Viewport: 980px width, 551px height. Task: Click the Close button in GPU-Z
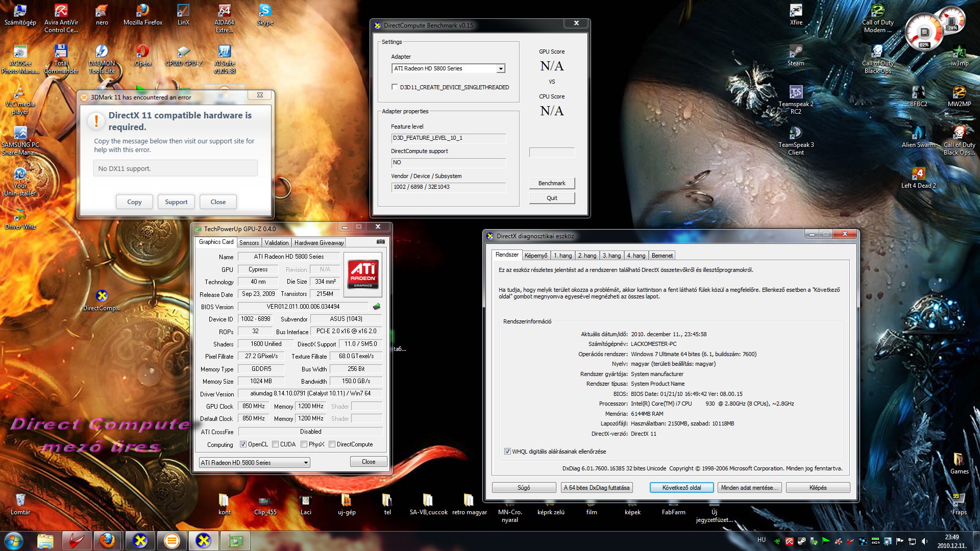[369, 462]
